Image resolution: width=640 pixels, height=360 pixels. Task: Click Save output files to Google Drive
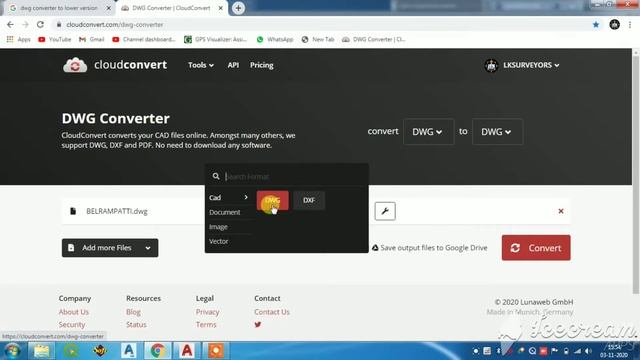click(429, 248)
